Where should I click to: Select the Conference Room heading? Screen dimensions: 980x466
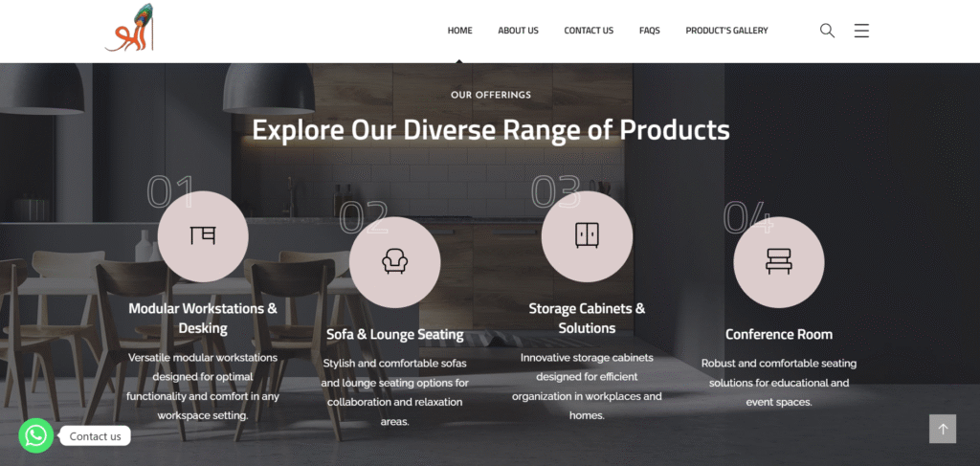pyautogui.click(x=779, y=334)
